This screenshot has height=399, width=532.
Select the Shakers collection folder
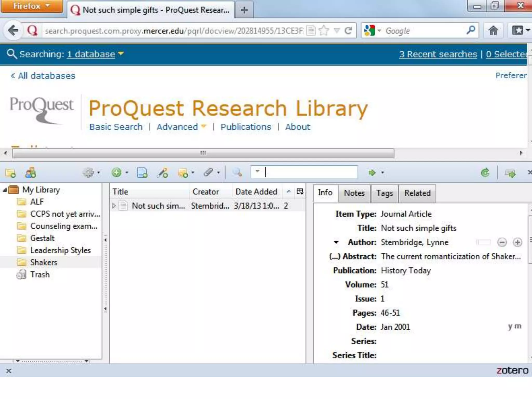coord(43,262)
